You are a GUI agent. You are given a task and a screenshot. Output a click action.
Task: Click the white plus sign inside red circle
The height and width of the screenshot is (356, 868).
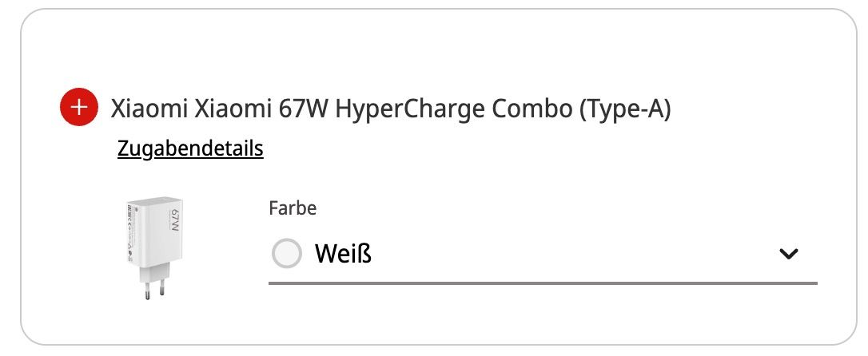click(x=78, y=108)
